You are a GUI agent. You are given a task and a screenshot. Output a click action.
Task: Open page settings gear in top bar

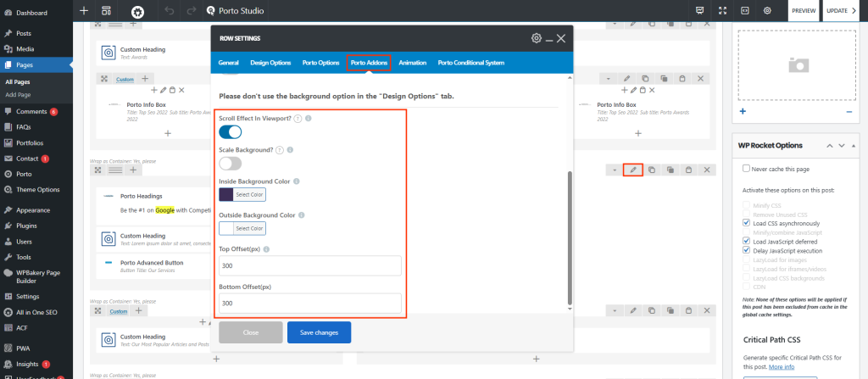point(767,10)
